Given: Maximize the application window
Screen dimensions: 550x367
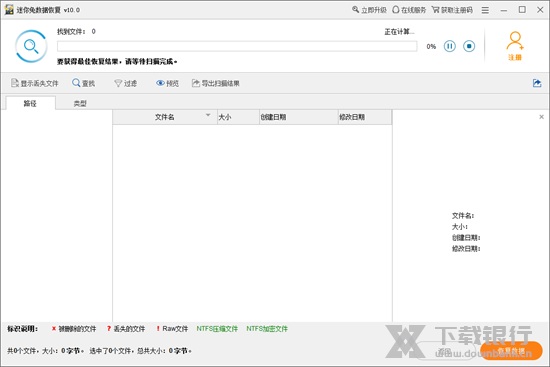Looking at the screenshot, I should (522, 10).
